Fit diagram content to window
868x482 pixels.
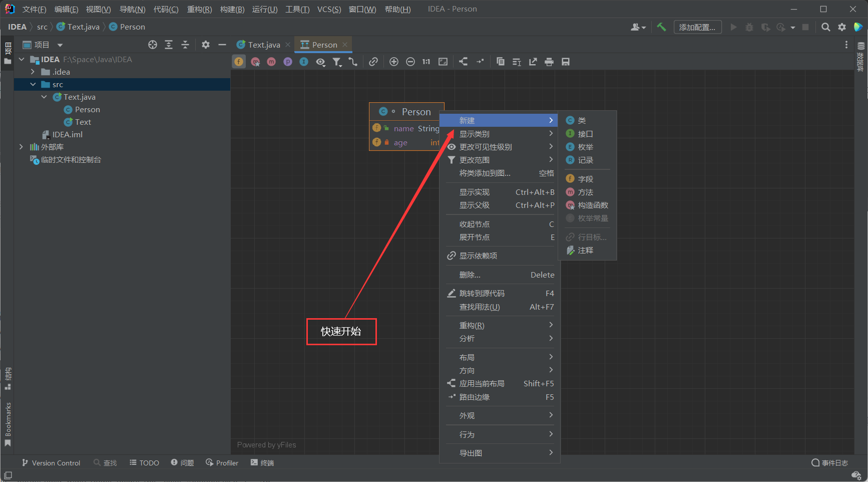click(x=443, y=62)
